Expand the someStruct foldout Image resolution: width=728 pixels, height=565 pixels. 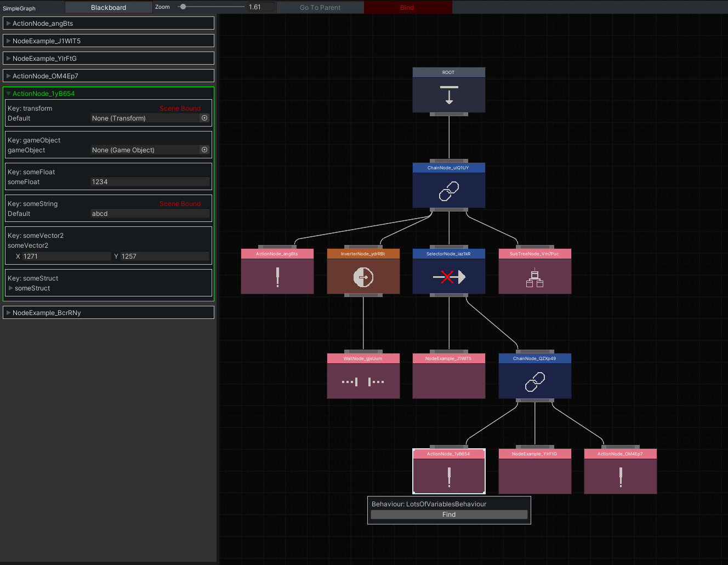click(x=11, y=288)
